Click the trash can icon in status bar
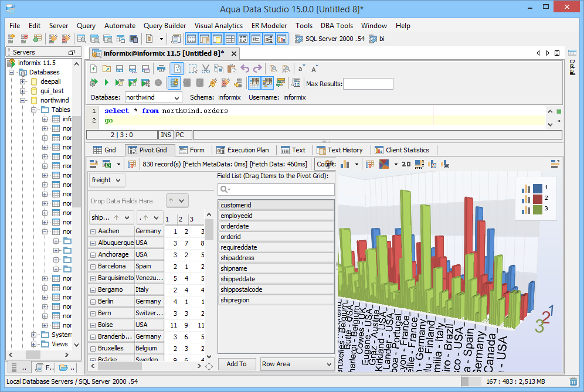 pyautogui.click(x=573, y=381)
